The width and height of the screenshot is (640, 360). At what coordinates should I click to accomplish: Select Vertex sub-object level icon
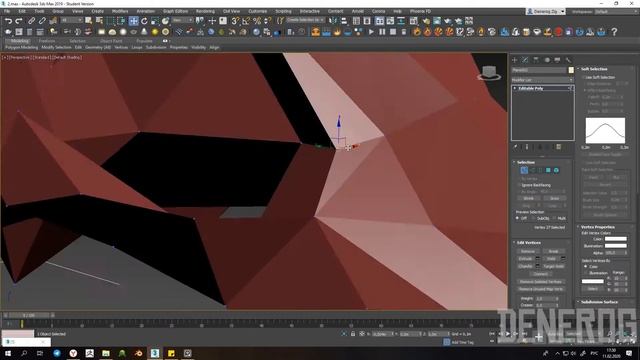pyautogui.click(x=524, y=170)
